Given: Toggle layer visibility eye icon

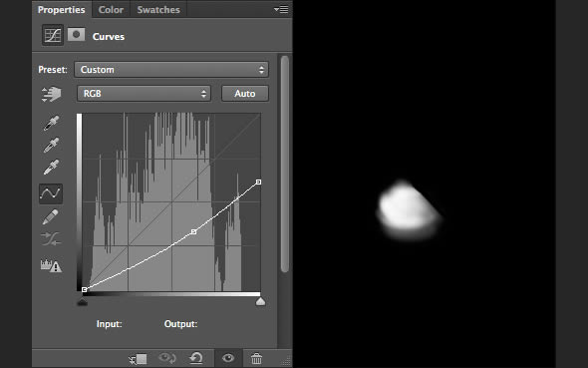Looking at the screenshot, I should pos(228,358).
